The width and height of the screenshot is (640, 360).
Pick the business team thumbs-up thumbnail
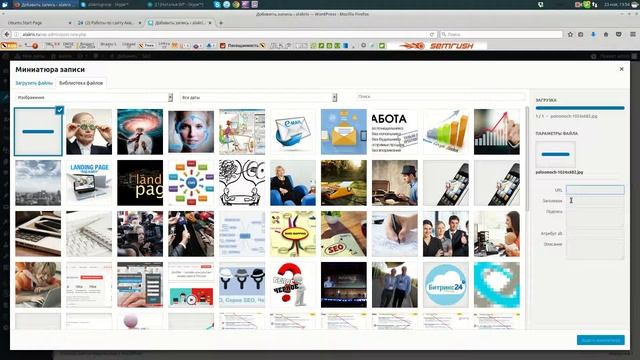446,234
